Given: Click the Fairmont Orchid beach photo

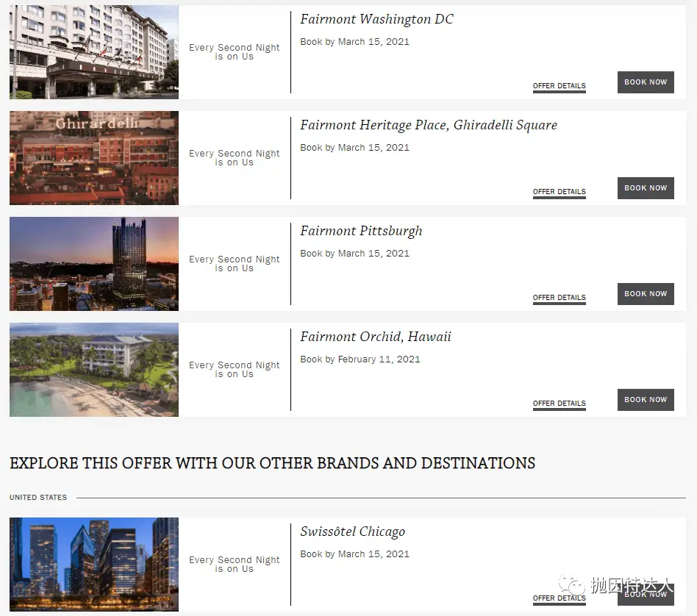Looking at the screenshot, I should [x=94, y=369].
